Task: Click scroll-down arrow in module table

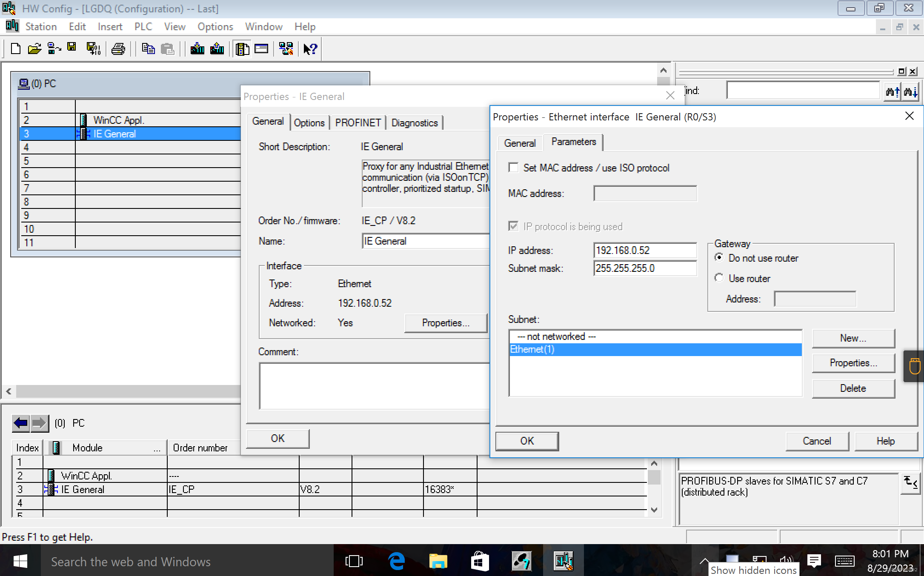Action: click(654, 510)
